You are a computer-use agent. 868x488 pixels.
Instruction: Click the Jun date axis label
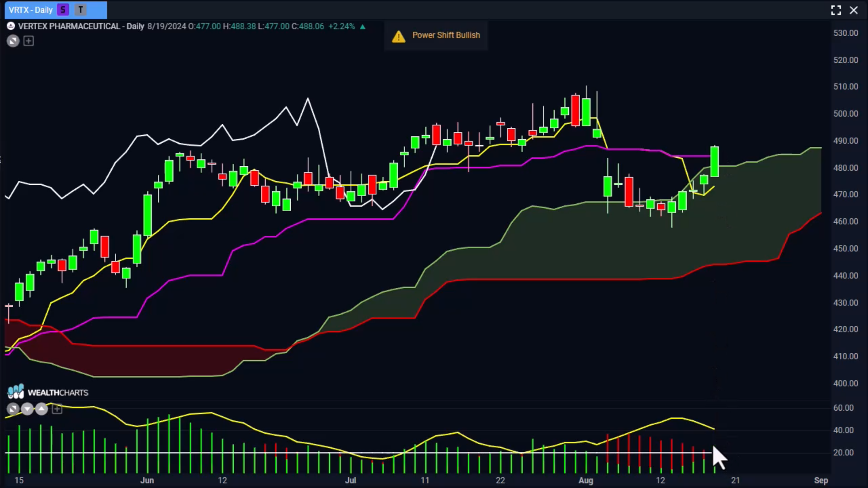147,480
